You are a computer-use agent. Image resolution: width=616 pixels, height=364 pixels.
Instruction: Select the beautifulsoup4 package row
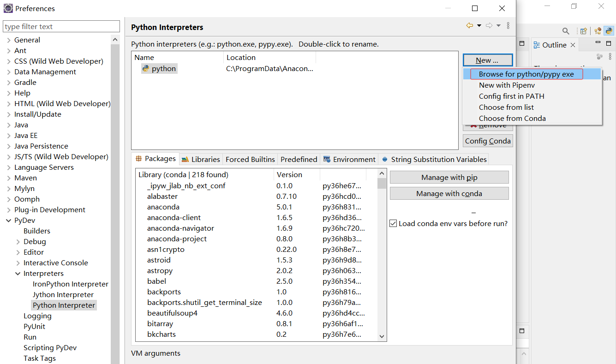pyautogui.click(x=257, y=313)
